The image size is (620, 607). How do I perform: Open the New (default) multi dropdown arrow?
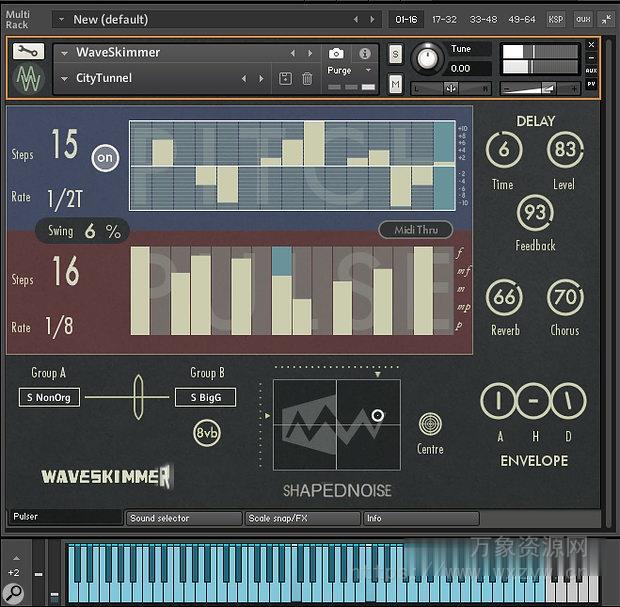(x=61, y=19)
